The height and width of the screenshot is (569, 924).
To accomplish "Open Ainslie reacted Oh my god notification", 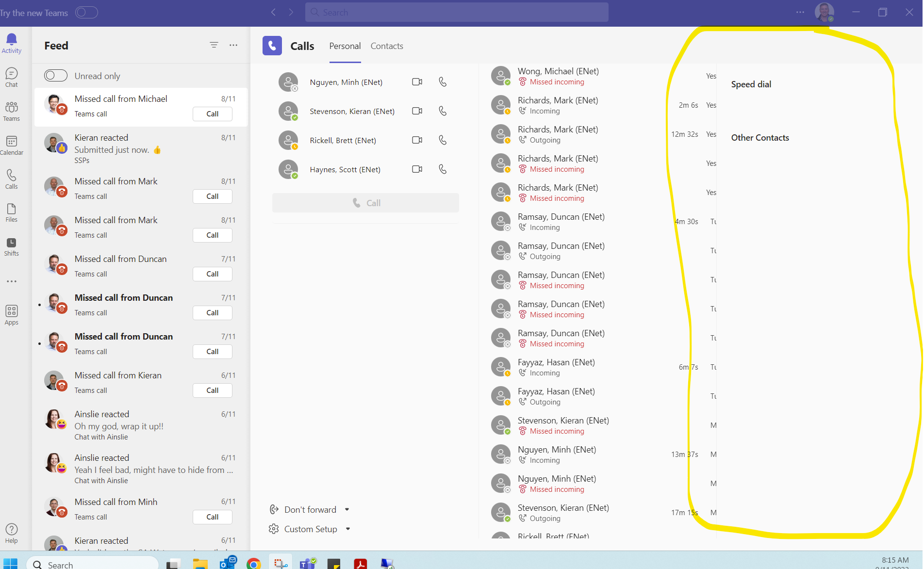I will click(141, 425).
